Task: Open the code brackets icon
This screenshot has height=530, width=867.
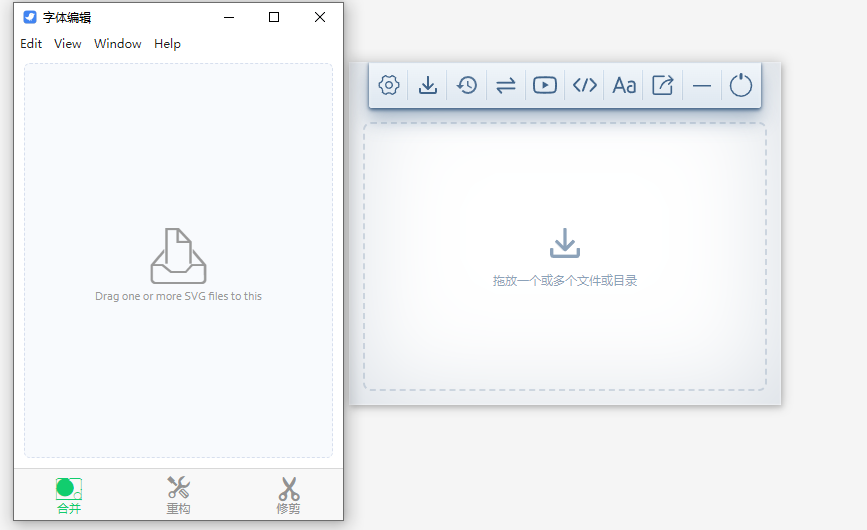Action: (584, 85)
